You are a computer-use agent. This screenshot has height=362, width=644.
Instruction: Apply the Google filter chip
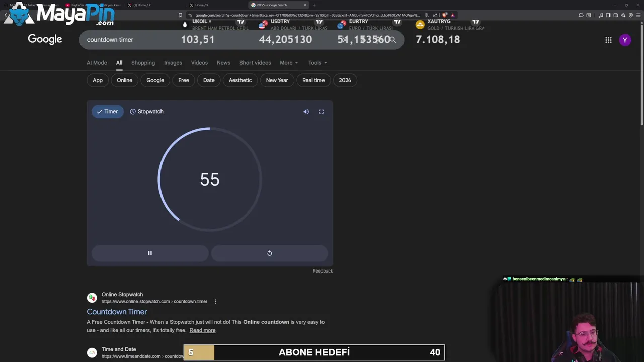click(x=155, y=80)
